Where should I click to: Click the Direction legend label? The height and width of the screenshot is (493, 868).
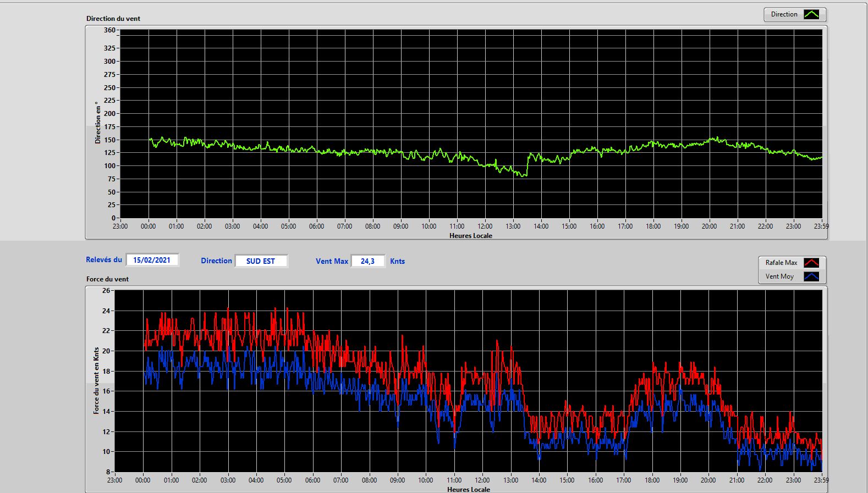[x=784, y=14]
